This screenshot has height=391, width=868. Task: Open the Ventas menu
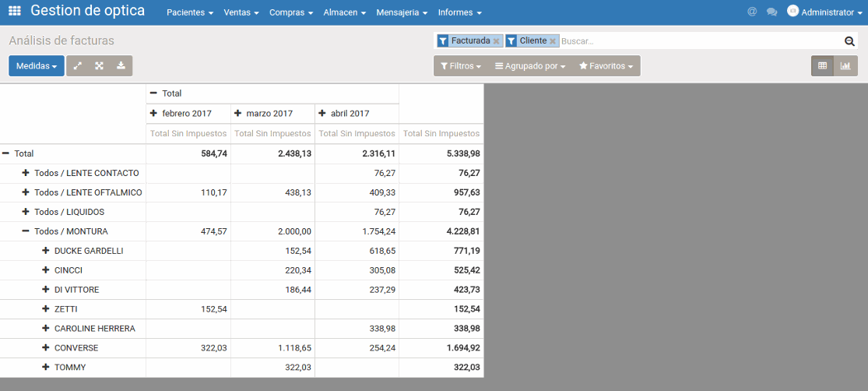[x=241, y=12]
